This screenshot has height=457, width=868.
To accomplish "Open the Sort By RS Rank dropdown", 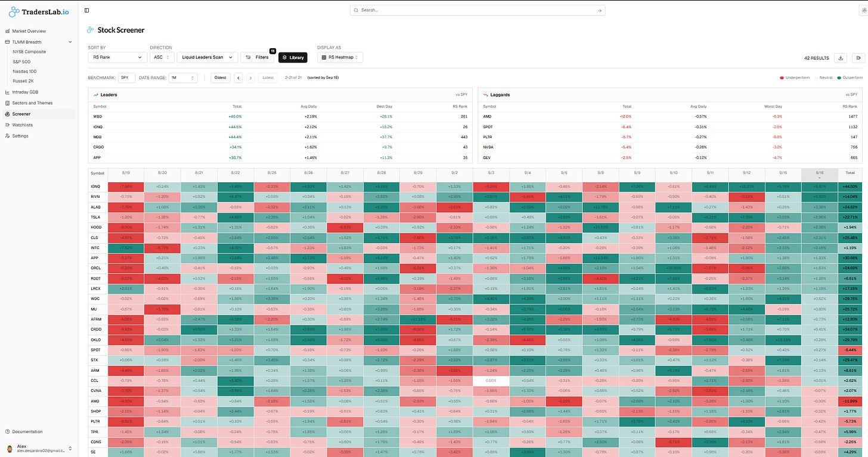I will 117,57.
